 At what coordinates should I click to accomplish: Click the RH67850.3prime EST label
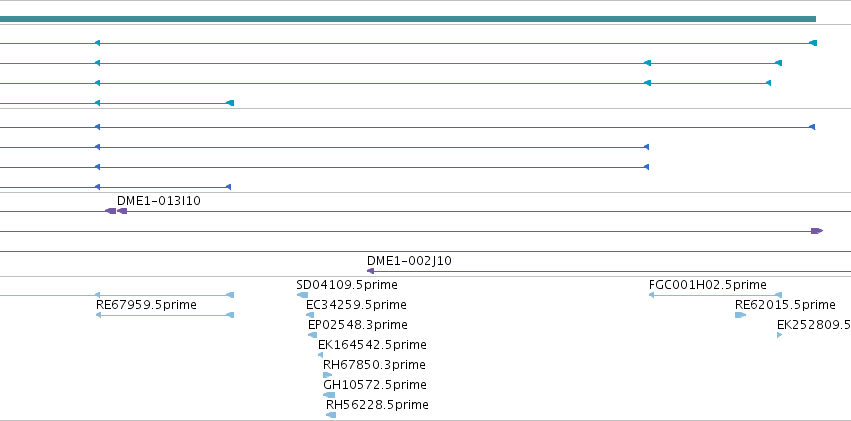click(374, 365)
